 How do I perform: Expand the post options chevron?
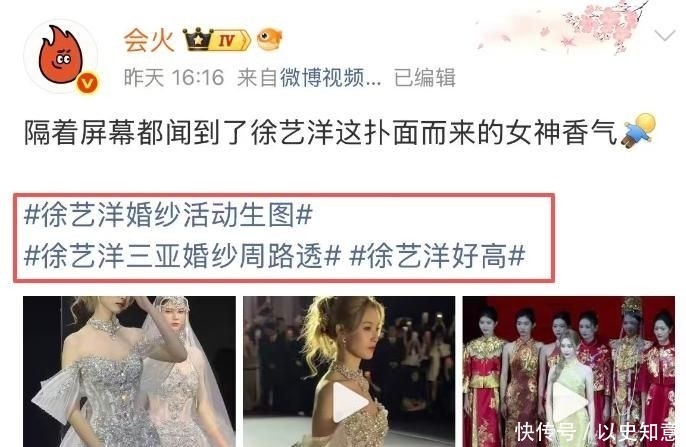(x=665, y=35)
